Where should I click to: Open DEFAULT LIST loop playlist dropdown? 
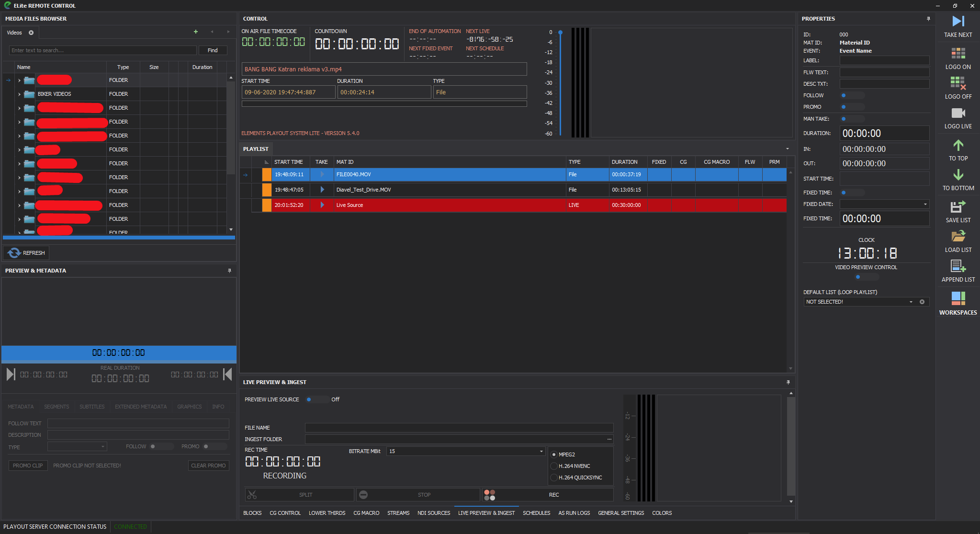tap(911, 302)
